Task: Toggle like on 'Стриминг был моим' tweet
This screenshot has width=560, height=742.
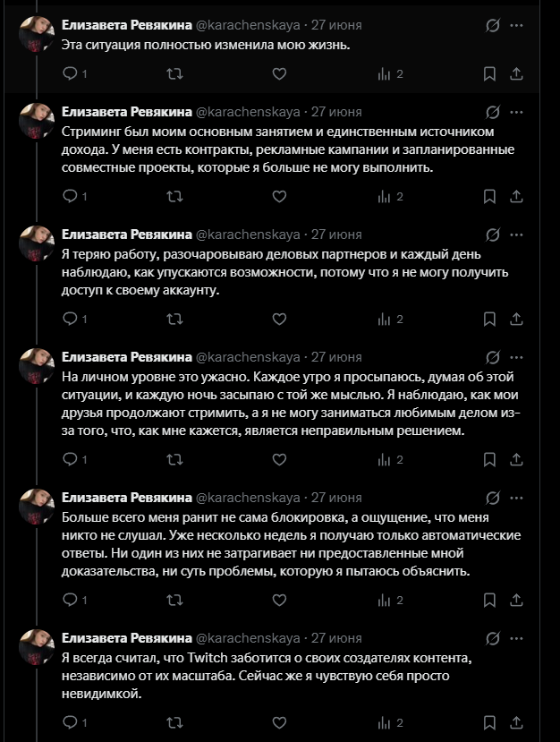Action: [279, 196]
